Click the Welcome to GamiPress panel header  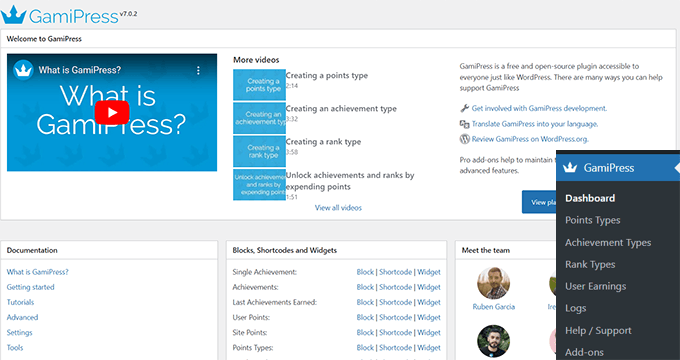pos(338,39)
